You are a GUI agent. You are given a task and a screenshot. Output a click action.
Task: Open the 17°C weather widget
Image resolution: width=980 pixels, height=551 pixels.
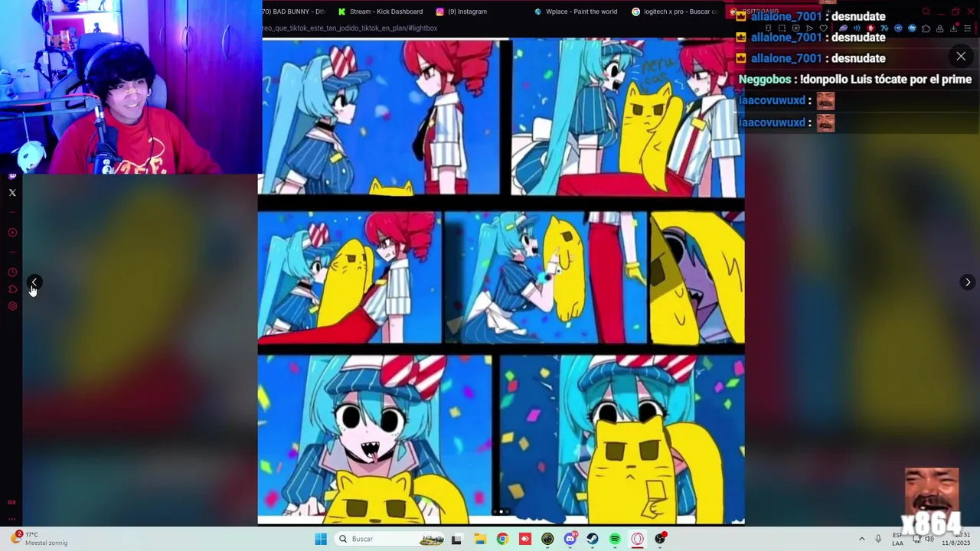coord(40,539)
